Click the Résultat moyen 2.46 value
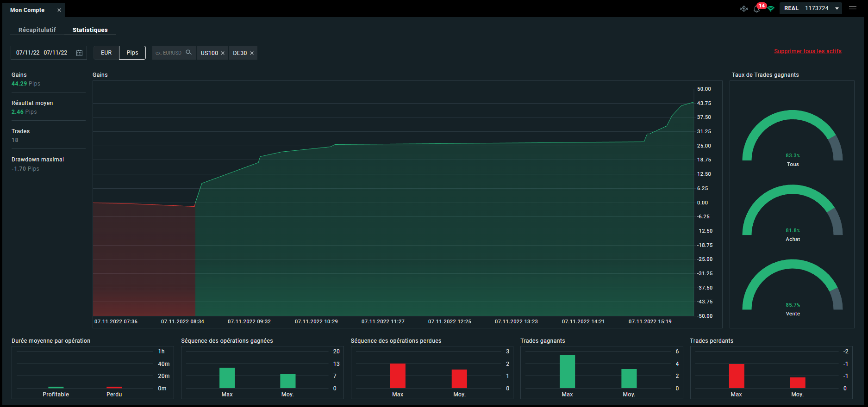868x407 pixels. pyautogui.click(x=24, y=112)
